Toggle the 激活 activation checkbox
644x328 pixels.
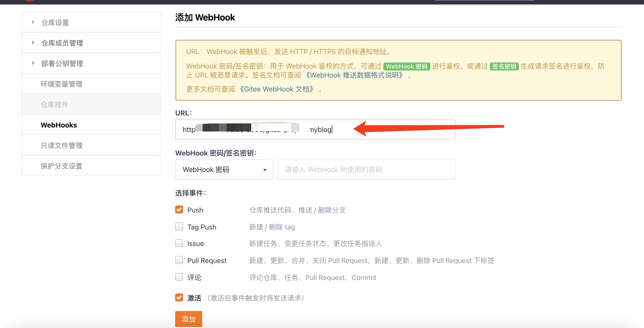179,297
